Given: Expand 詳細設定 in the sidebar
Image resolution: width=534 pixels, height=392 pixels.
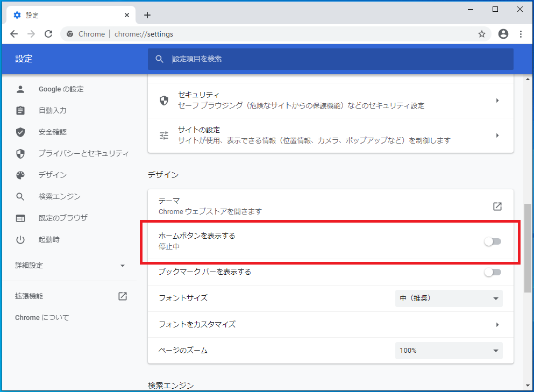Looking at the screenshot, I should [x=70, y=266].
